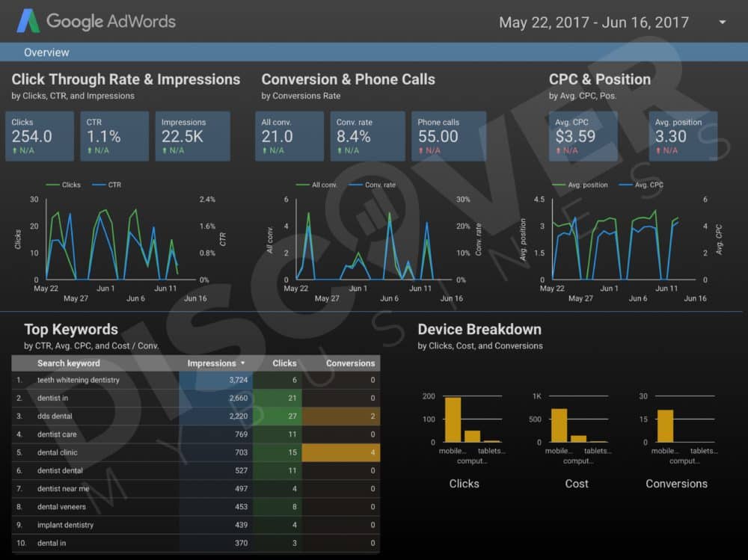The height and width of the screenshot is (560, 748).
Task: Select the "dds dental" keyword
Action: [55, 416]
